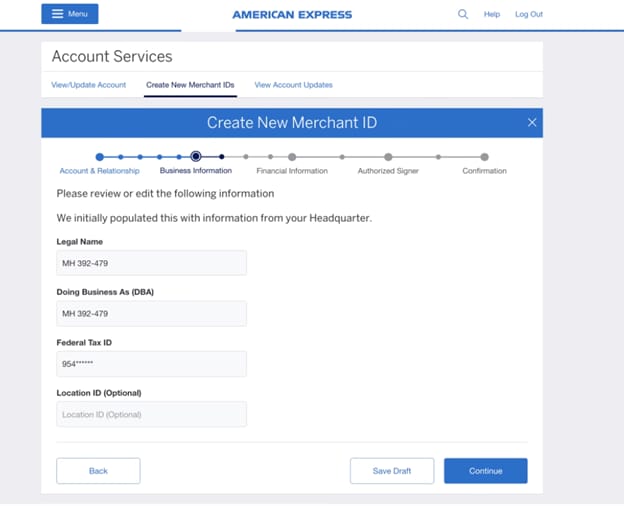Select the Financial Information step marker

(x=292, y=157)
